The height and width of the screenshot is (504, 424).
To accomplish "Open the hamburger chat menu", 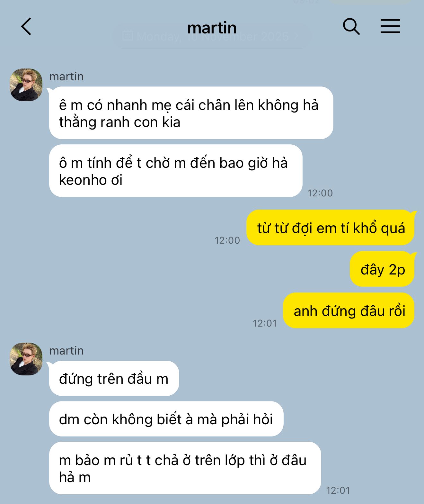I will (x=390, y=26).
